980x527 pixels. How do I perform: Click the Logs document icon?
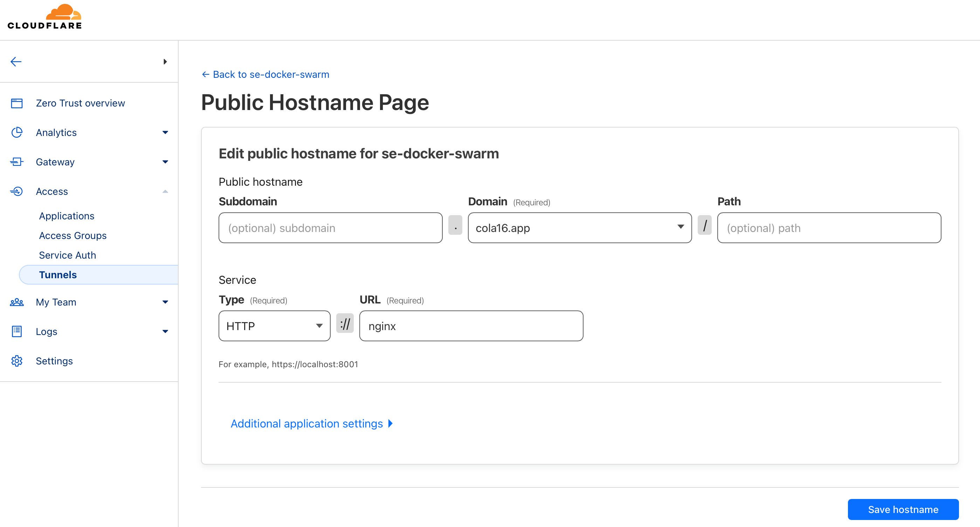17,331
